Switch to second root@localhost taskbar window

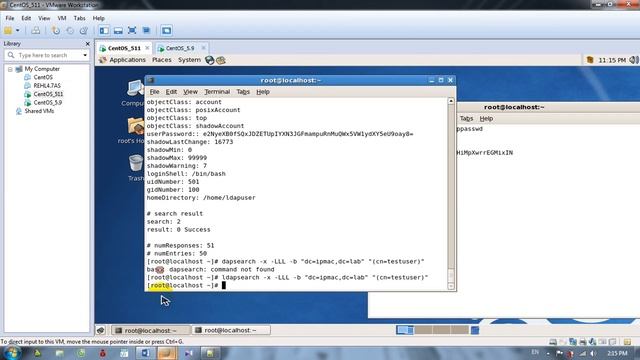[x=231, y=330]
